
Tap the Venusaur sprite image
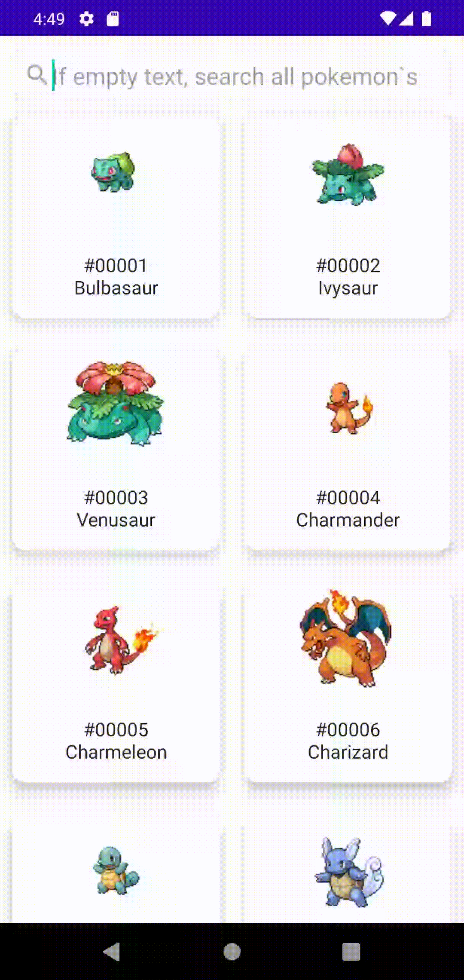pyautogui.click(x=115, y=403)
